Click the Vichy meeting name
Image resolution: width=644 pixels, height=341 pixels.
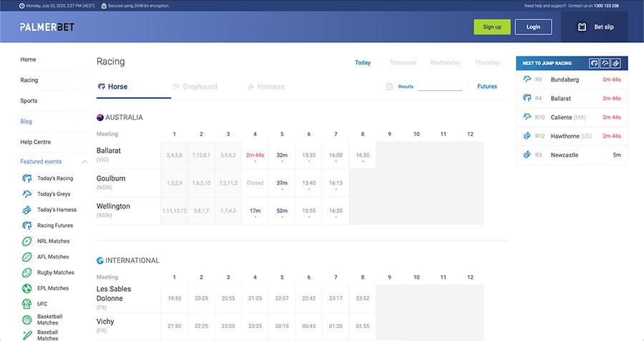[105, 321]
